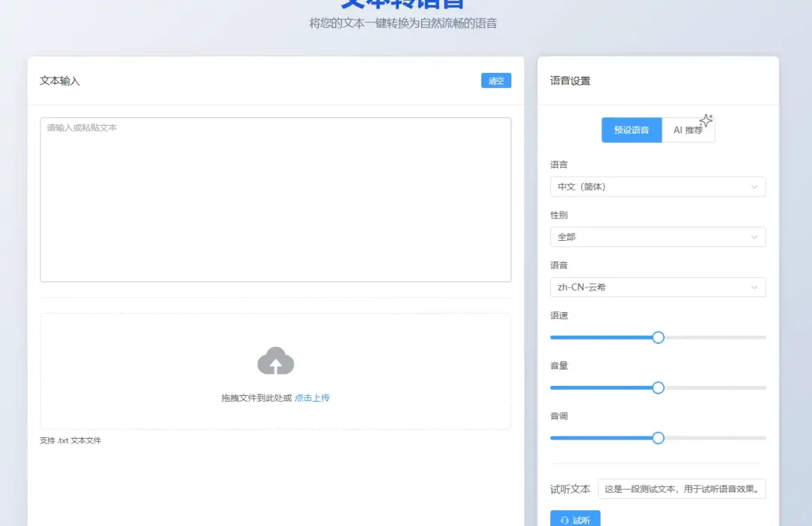The height and width of the screenshot is (526, 812).
Task: Click the 音量 slider handle
Action: point(658,388)
